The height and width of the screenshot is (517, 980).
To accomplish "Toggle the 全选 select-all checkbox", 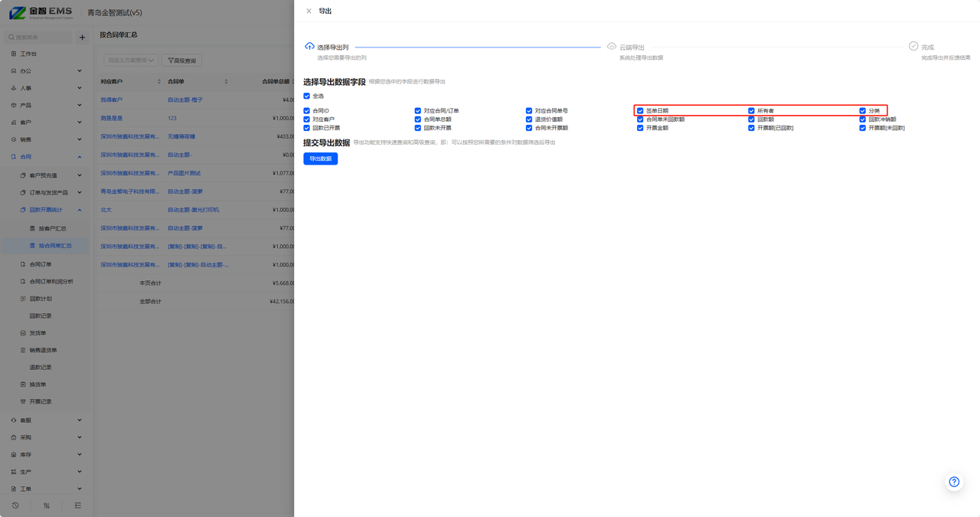I will [307, 97].
